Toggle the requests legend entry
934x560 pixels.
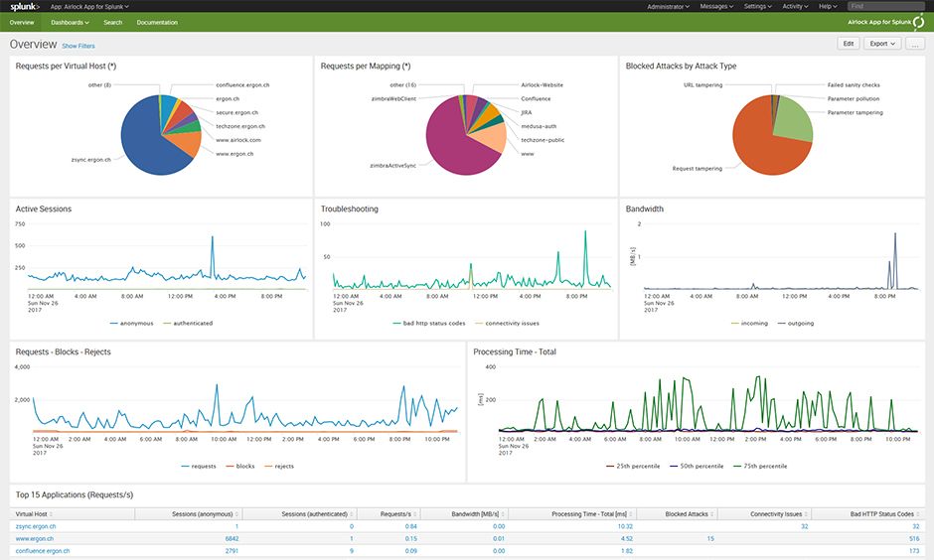pos(199,466)
